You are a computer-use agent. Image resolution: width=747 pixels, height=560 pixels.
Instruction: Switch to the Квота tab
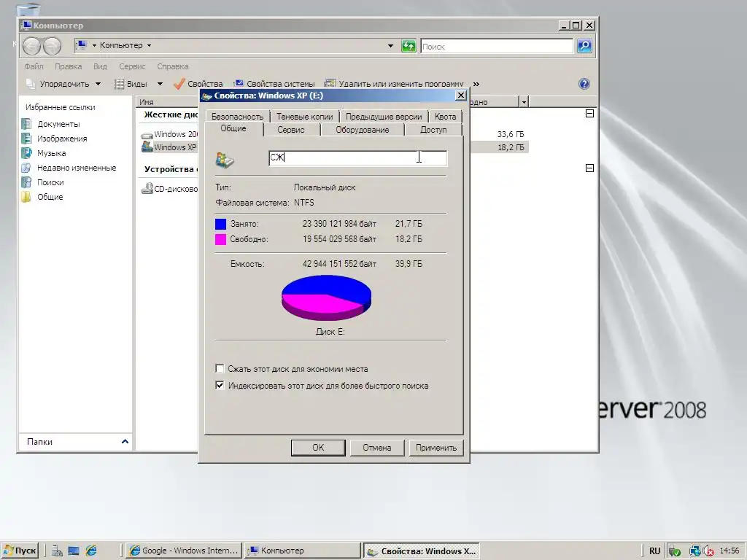click(x=445, y=116)
